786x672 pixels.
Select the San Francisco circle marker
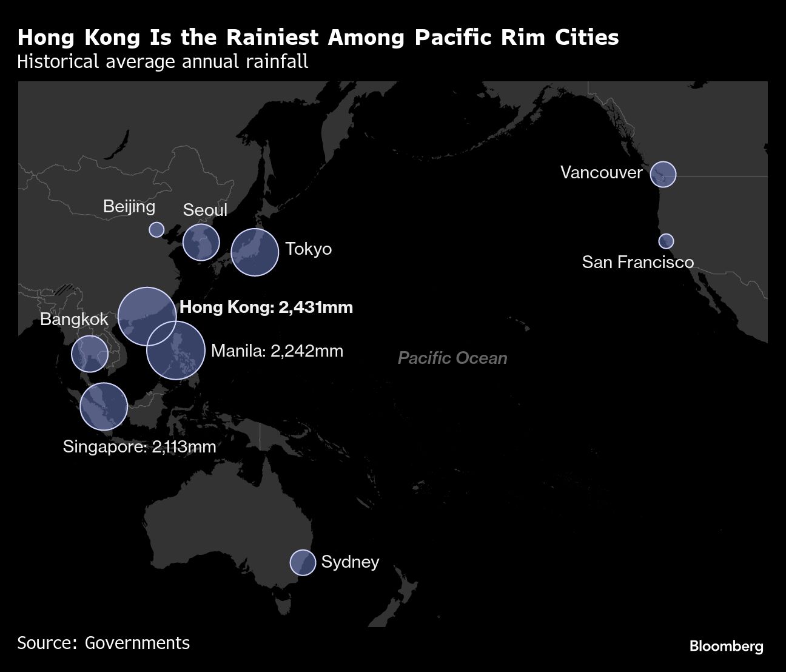click(666, 241)
